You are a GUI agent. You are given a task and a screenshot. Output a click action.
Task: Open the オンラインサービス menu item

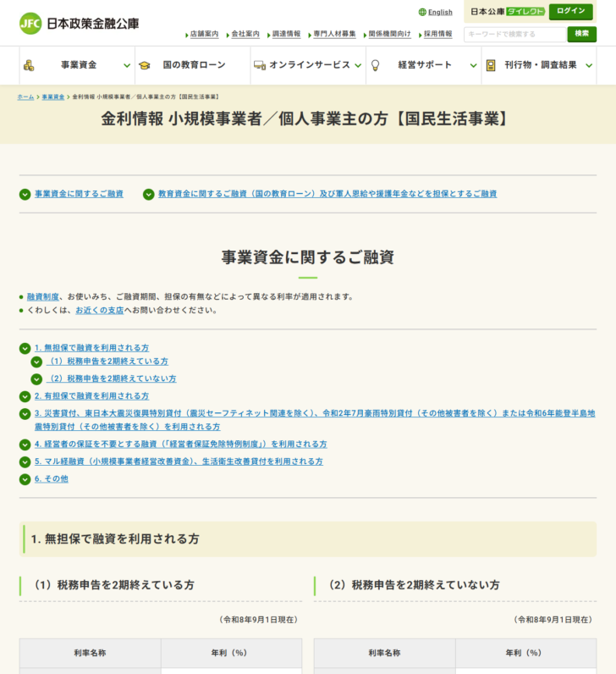coord(309,65)
